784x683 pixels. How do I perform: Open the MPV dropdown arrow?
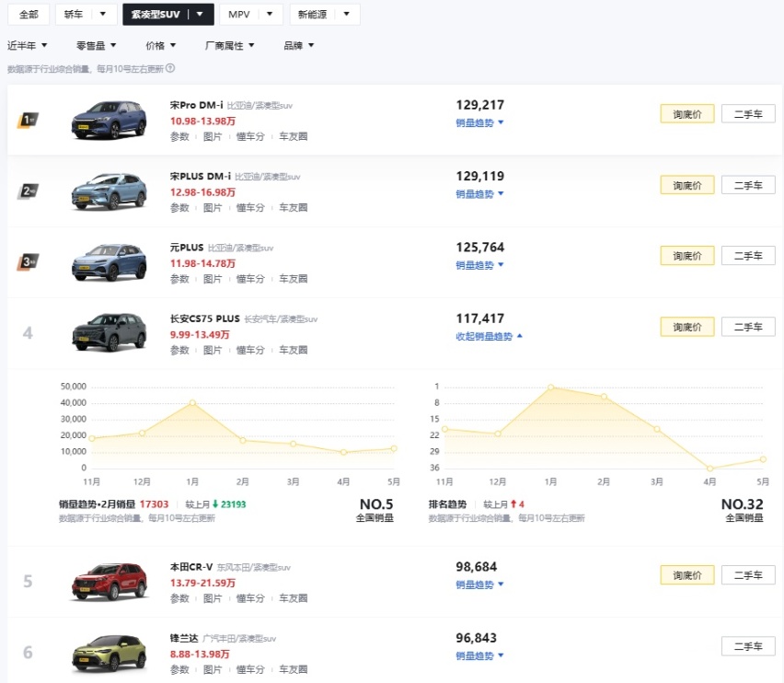click(270, 15)
